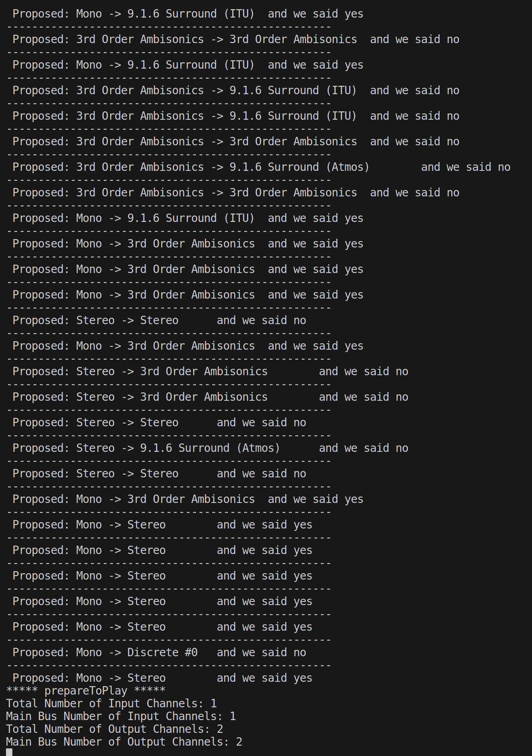Select the "Total Number of Output Channels" line
Image resolution: width=532 pixels, height=756 pixels.
click(x=114, y=729)
